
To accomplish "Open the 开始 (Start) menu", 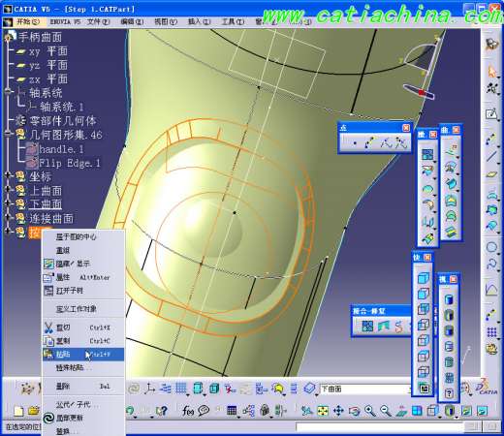I will [27, 22].
